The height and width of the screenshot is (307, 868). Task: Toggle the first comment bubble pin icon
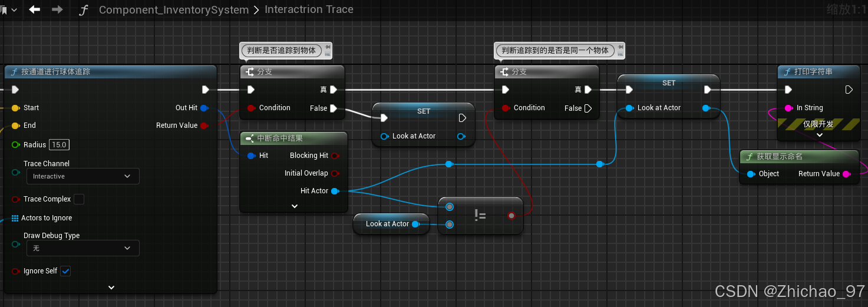(327, 47)
